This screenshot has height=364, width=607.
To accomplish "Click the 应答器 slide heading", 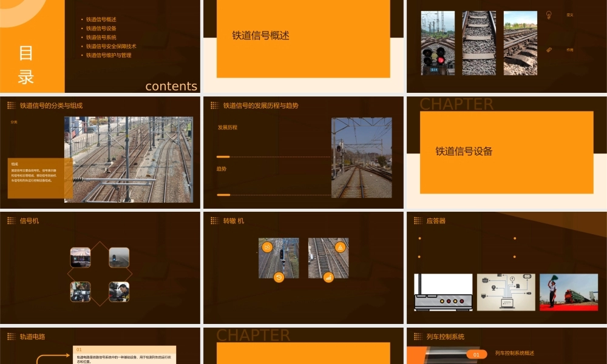I will (x=436, y=221).
